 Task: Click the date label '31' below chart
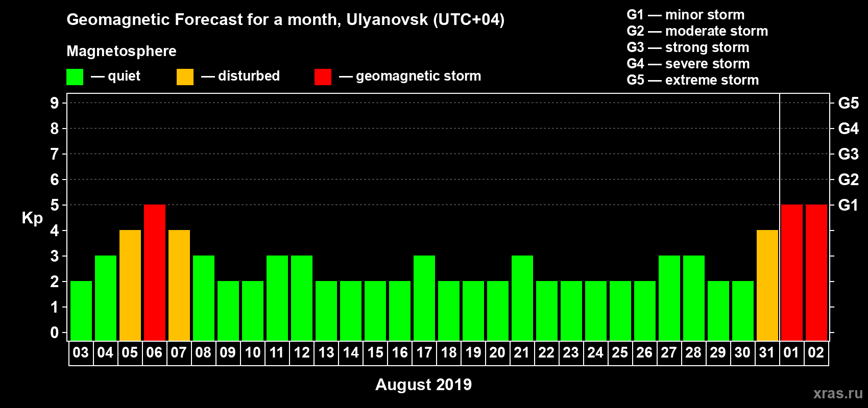point(767,352)
